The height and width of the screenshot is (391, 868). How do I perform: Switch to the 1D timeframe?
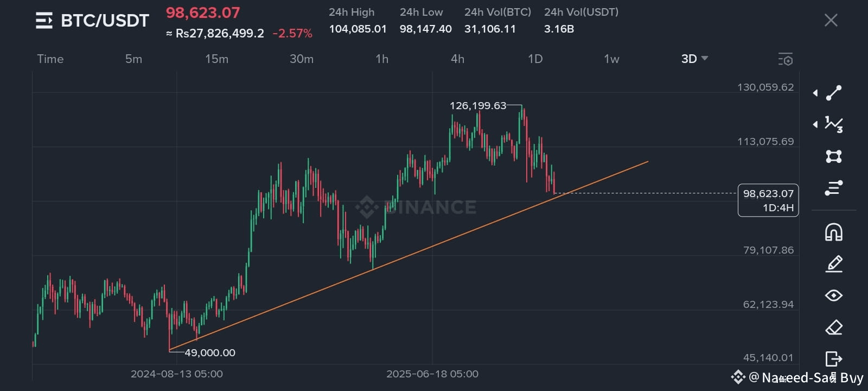tap(535, 59)
